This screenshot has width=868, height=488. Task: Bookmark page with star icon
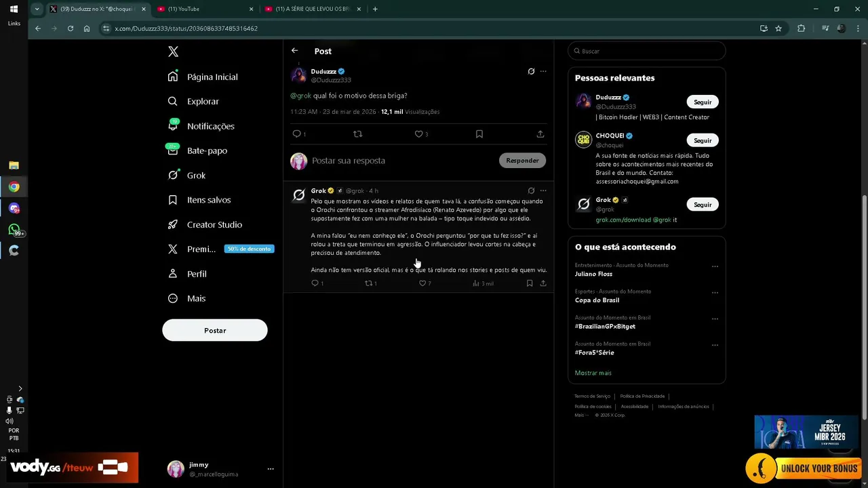pyautogui.click(x=778, y=28)
